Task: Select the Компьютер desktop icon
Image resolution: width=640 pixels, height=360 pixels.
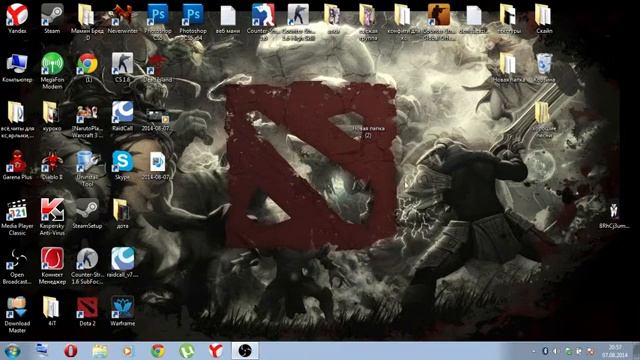Action: pos(17,67)
